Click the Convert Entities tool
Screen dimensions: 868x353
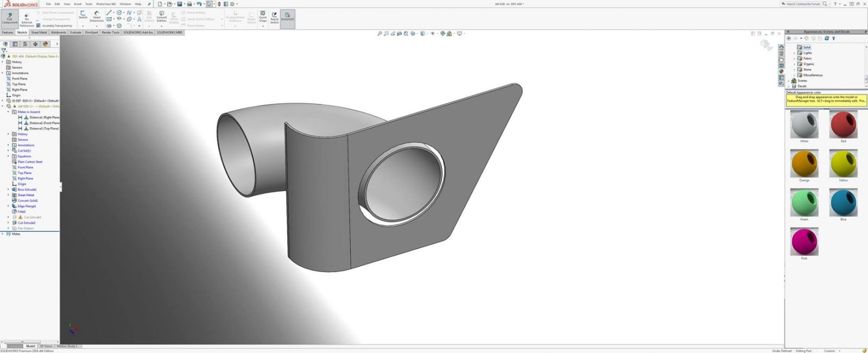(x=162, y=16)
